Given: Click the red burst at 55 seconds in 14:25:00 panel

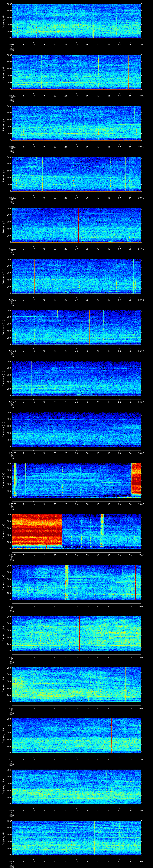Looking at the screenshot, I should click(136, 479).
